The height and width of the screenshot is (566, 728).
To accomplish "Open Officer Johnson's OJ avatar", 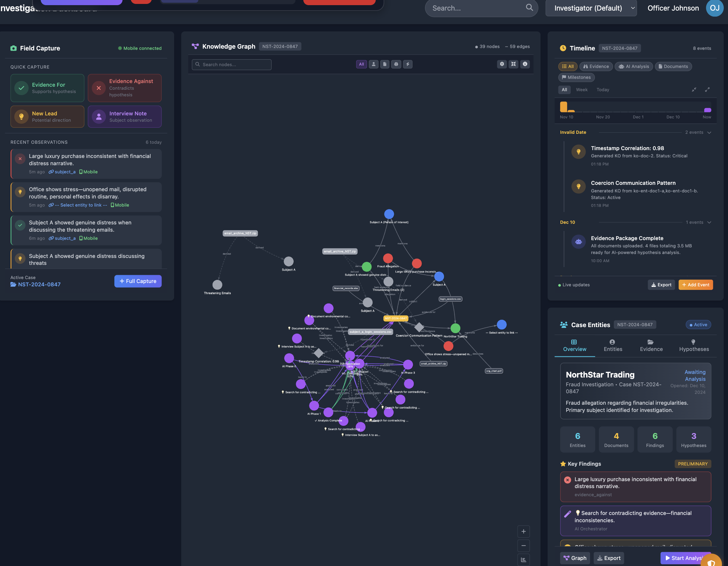I will coord(715,8).
